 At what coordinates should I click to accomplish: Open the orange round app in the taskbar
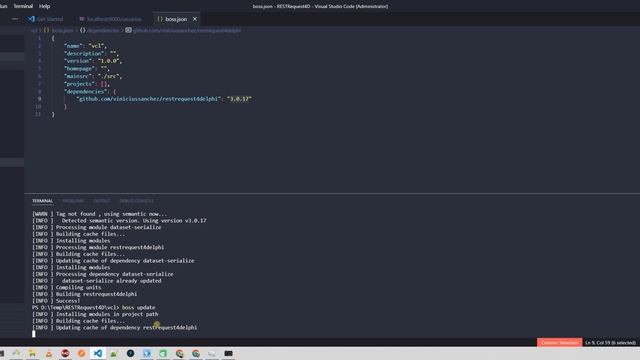(81, 353)
